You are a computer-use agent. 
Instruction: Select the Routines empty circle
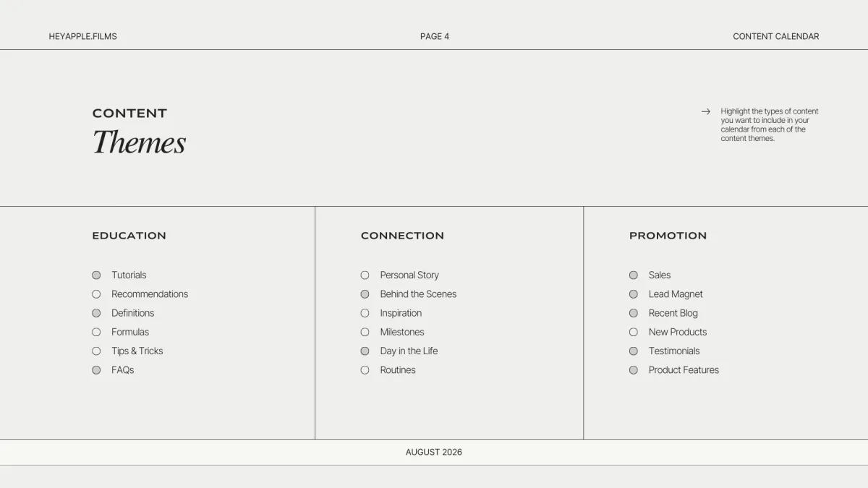click(x=365, y=370)
